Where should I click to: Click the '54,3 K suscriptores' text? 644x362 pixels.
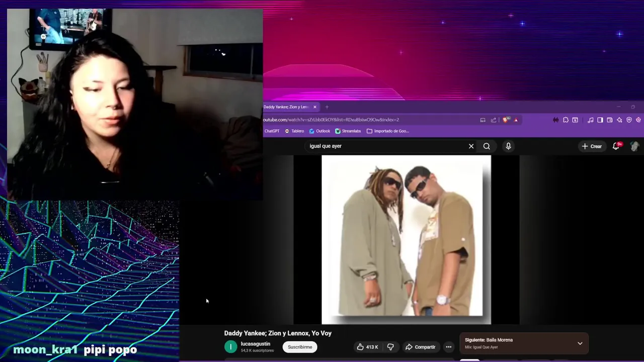(x=257, y=350)
